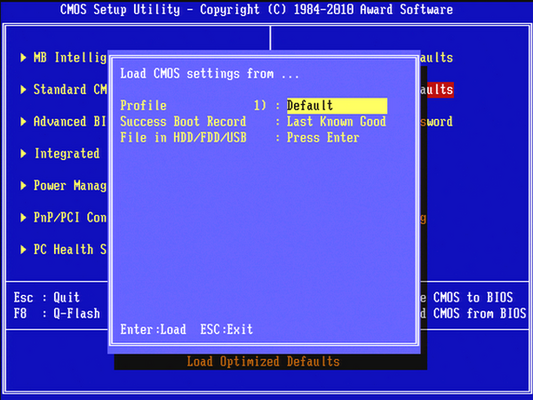Click the F8 : Q-Flash hint

click(57, 313)
